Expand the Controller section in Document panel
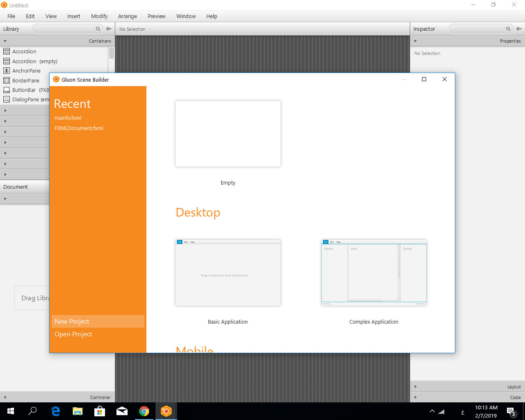 coord(5,397)
